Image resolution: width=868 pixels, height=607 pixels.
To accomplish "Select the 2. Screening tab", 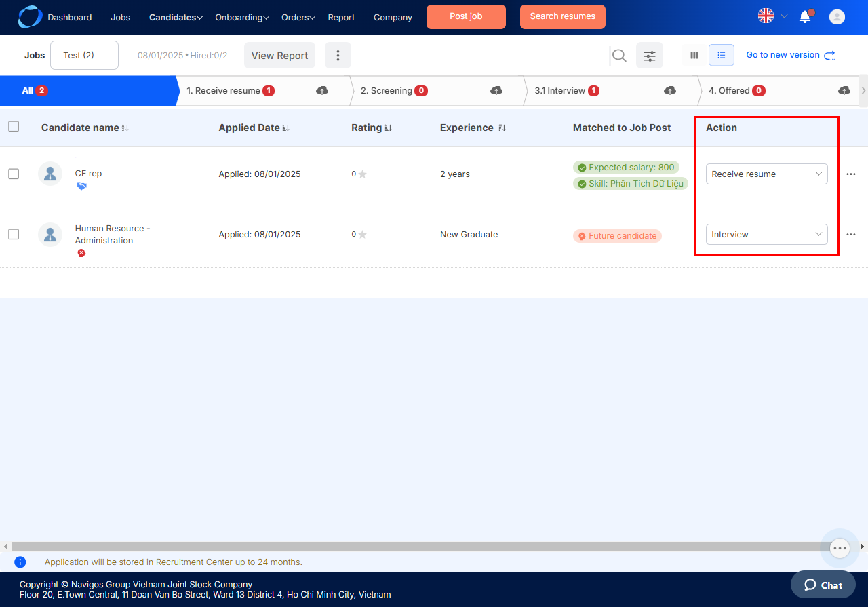I will 437,90.
